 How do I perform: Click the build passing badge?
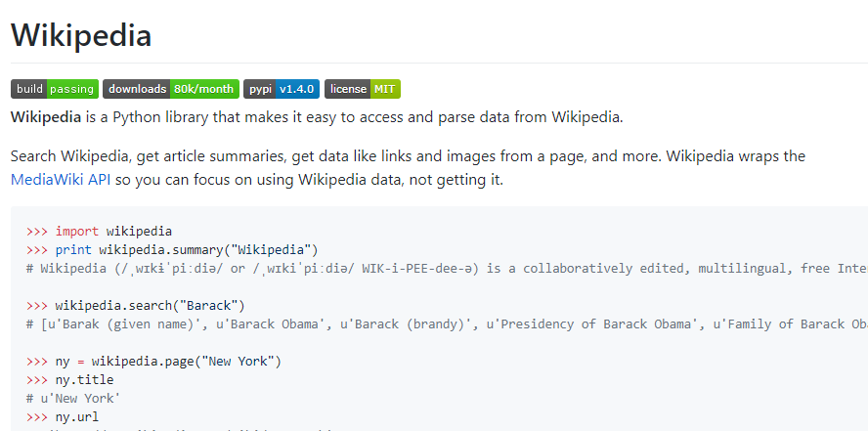(55, 89)
